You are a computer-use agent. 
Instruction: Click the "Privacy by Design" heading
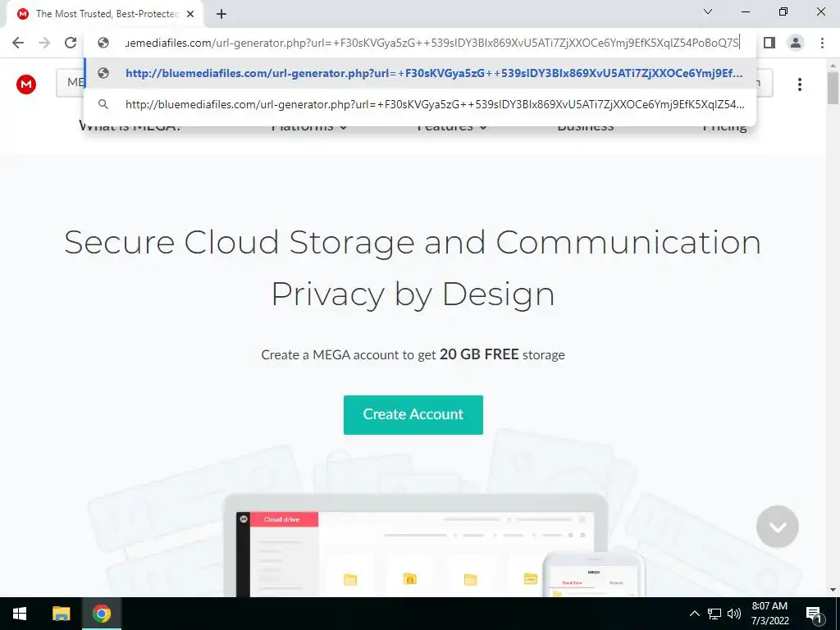[413, 294]
